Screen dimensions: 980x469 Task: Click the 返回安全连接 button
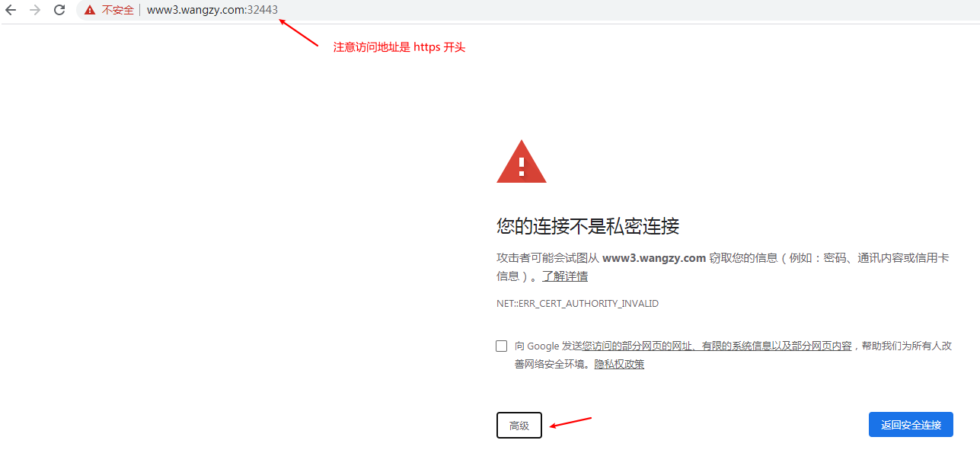coord(911,425)
